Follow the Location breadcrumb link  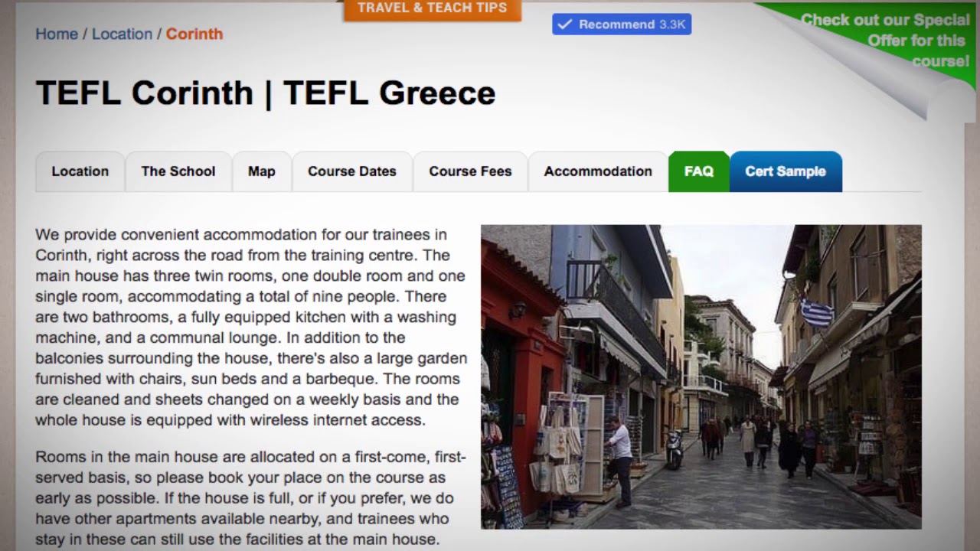click(x=122, y=34)
